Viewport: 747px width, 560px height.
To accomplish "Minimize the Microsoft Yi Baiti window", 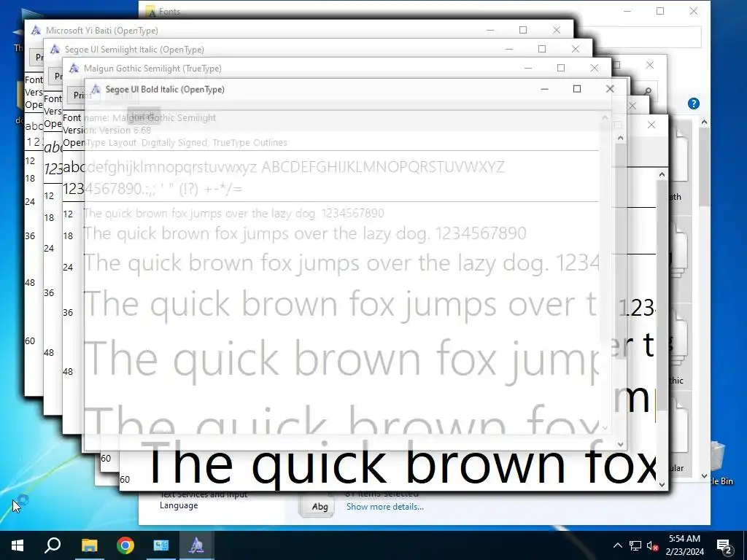I will pyautogui.click(x=489, y=30).
